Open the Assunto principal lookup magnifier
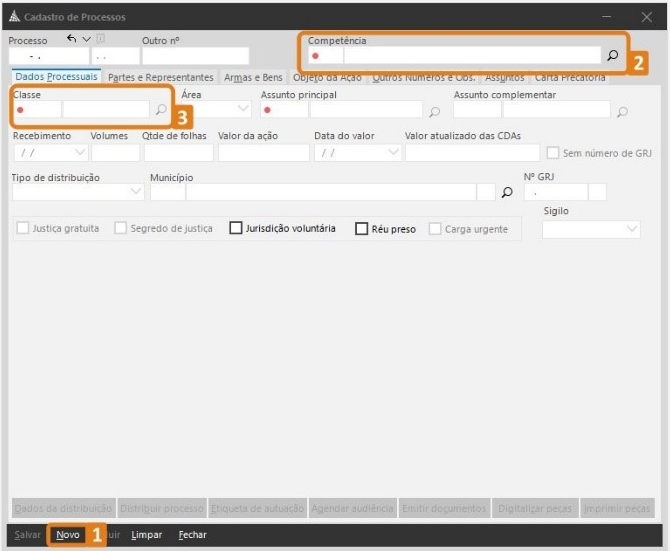The image size is (670, 551). coord(434,111)
